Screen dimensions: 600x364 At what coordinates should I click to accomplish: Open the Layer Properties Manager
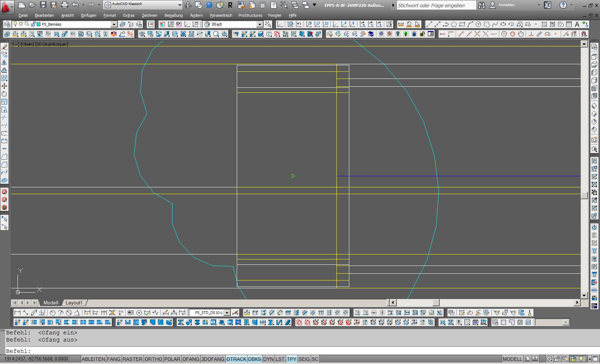(7, 24)
